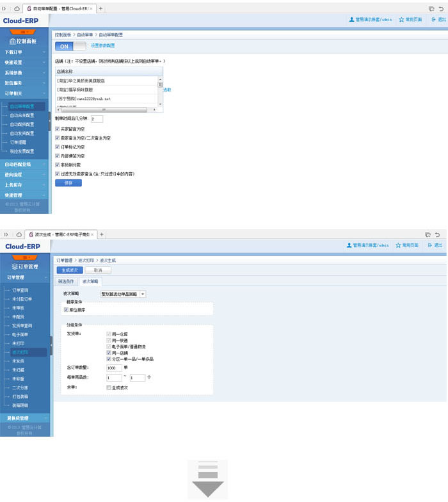The image size is (448, 502).
Task: Click the orange module switcher above 控制面板
Action: tap(23, 32)
